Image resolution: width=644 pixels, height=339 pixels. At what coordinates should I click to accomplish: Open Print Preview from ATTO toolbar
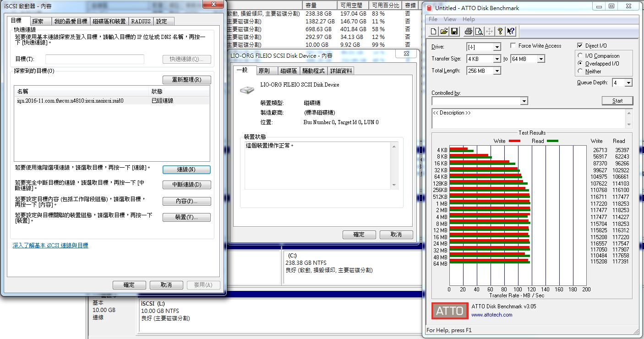(x=479, y=31)
